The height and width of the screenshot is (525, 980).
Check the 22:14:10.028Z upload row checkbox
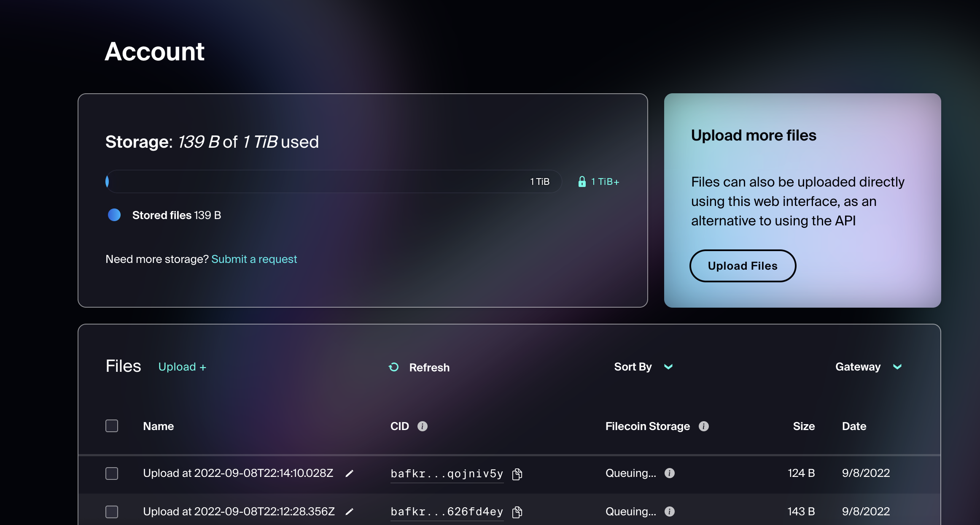[112, 473]
